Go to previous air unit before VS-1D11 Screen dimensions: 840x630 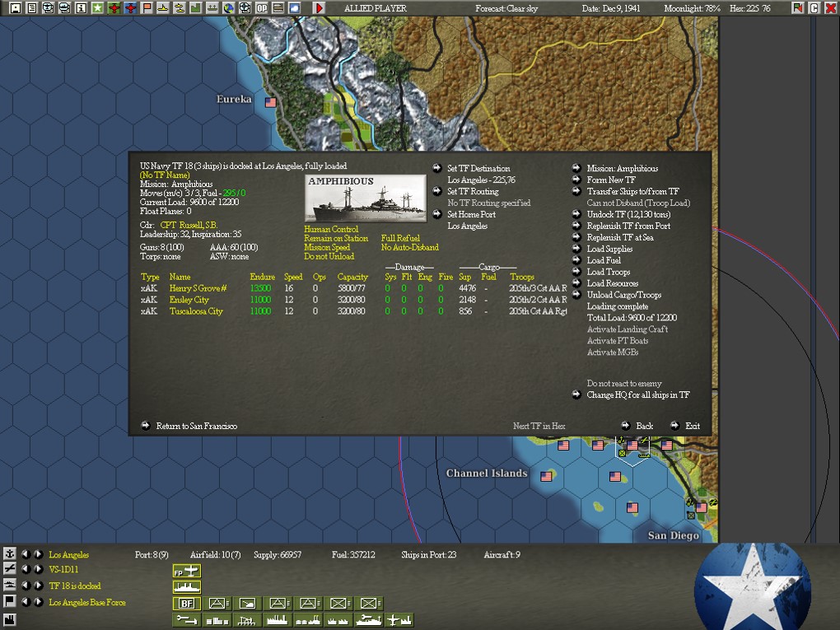coord(26,569)
